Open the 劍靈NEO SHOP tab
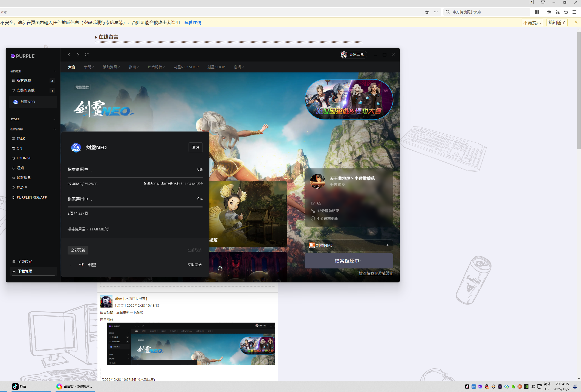581x392 pixels. (186, 67)
